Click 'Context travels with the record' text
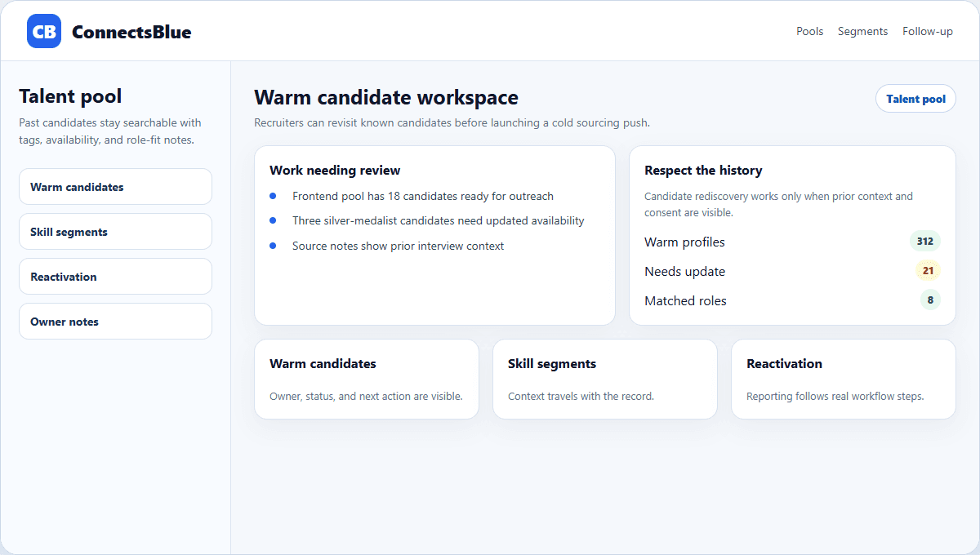The image size is (980, 555). point(581,397)
